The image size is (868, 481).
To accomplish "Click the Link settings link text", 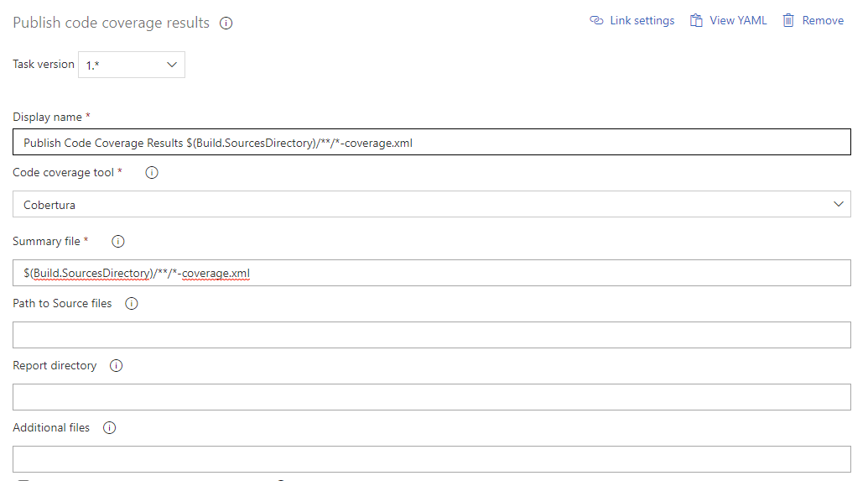I will pos(642,20).
